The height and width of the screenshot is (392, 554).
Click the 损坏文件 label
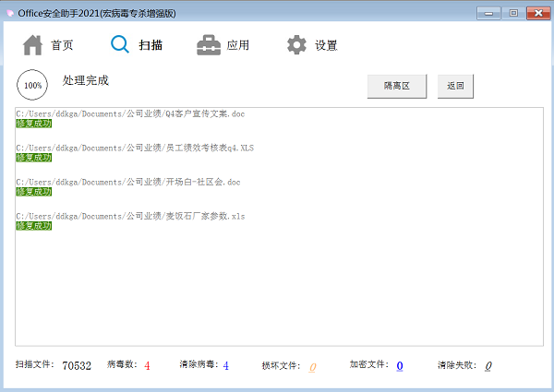281,366
